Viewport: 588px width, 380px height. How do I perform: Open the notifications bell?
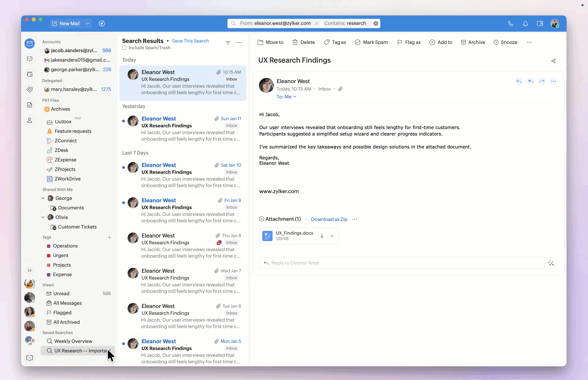[x=525, y=23]
